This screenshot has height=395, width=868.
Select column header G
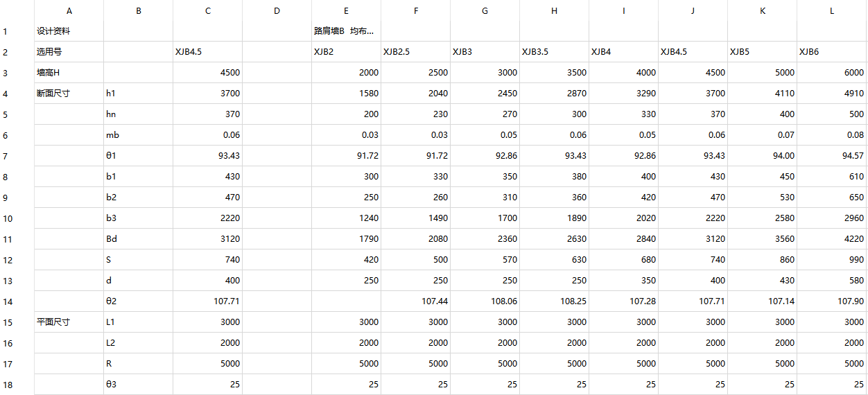pyautogui.click(x=485, y=10)
